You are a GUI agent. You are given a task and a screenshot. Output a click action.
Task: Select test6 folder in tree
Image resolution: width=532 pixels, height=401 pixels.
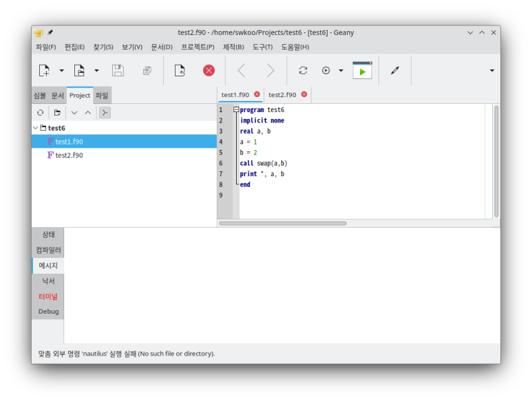point(56,128)
